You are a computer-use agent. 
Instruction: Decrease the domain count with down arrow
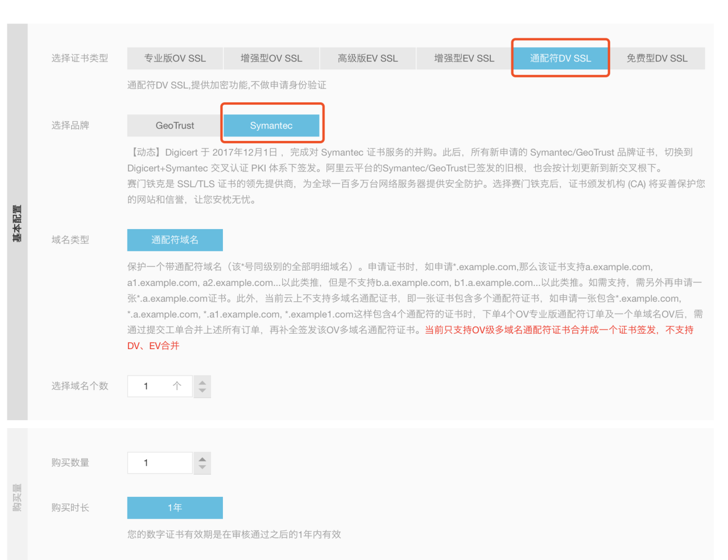tap(202, 391)
